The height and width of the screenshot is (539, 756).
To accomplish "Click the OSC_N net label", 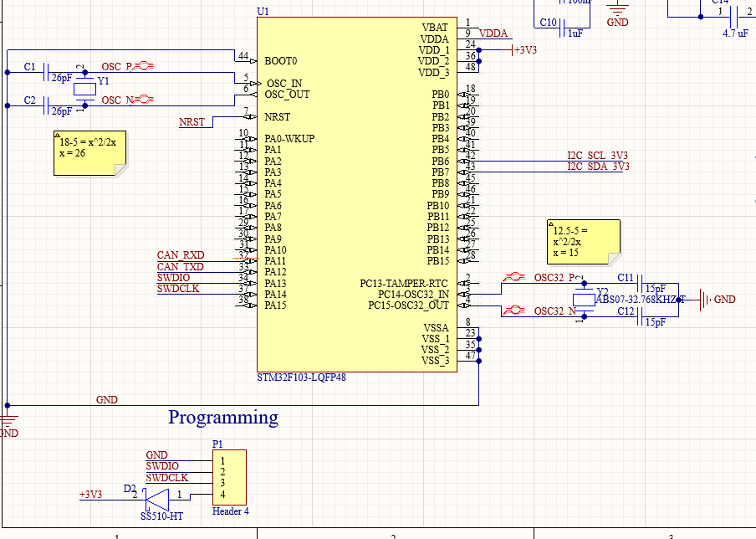I will [118, 100].
